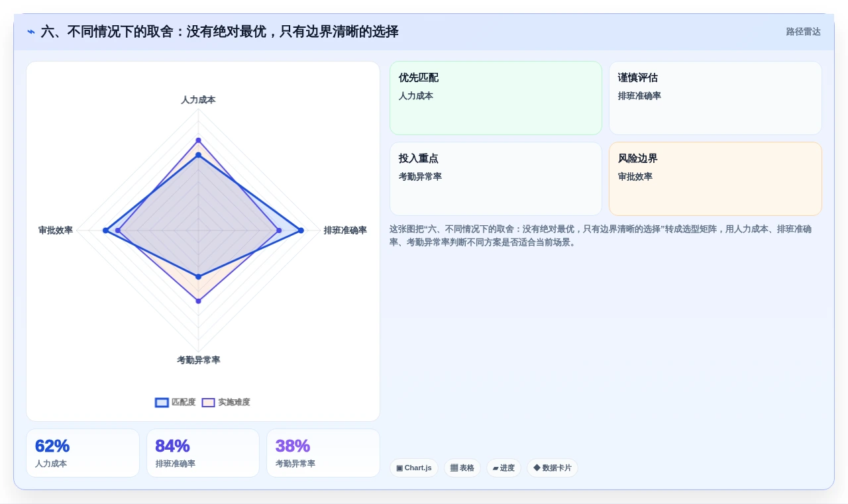This screenshot has height=504, width=848.
Task: Toggle the 实施难度 legend swatch
Action: click(208, 403)
